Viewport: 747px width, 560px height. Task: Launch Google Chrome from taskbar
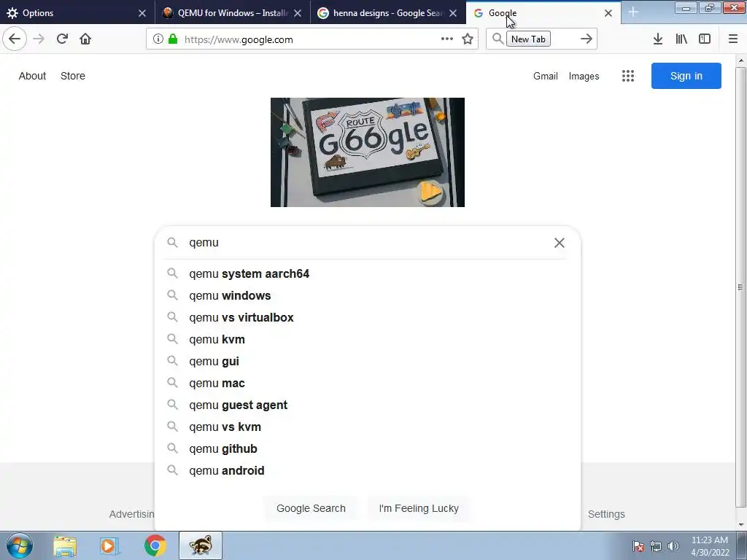(155, 545)
